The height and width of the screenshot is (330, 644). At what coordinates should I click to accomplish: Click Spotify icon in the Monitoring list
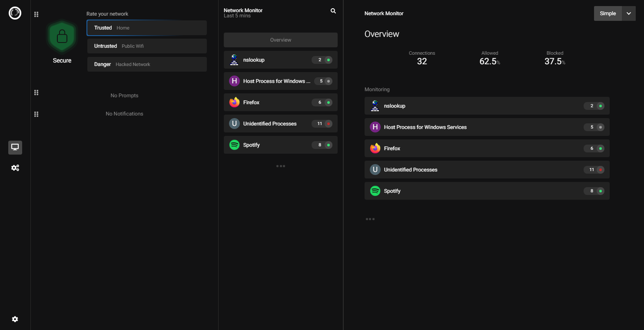coord(375,191)
